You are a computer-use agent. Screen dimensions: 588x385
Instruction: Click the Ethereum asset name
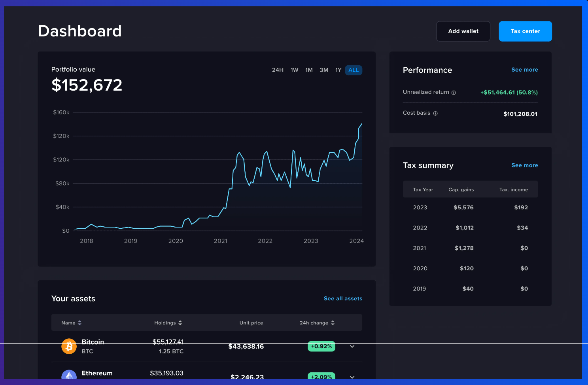97,373
